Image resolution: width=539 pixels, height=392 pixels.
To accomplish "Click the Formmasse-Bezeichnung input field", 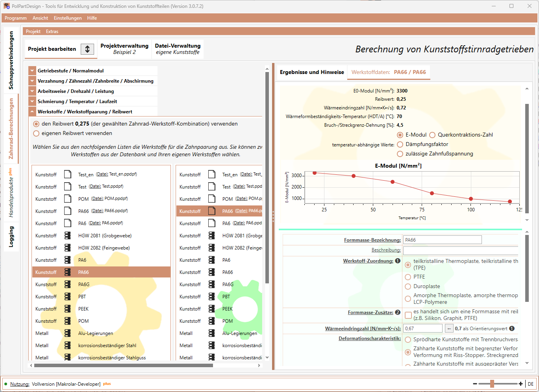I will 443,240.
